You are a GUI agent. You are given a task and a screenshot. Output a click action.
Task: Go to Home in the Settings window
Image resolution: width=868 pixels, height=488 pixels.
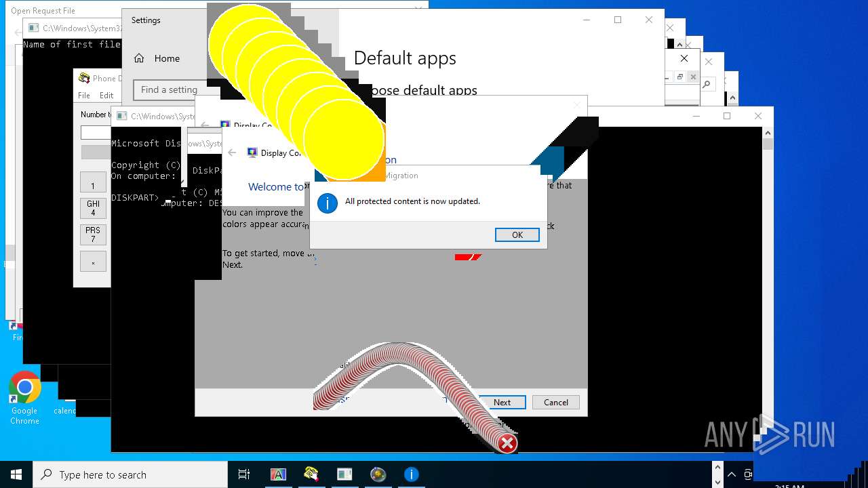click(157, 58)
